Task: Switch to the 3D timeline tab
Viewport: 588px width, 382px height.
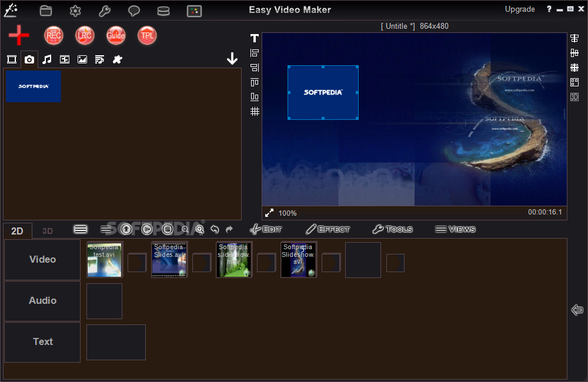Action: coord(48,231)
